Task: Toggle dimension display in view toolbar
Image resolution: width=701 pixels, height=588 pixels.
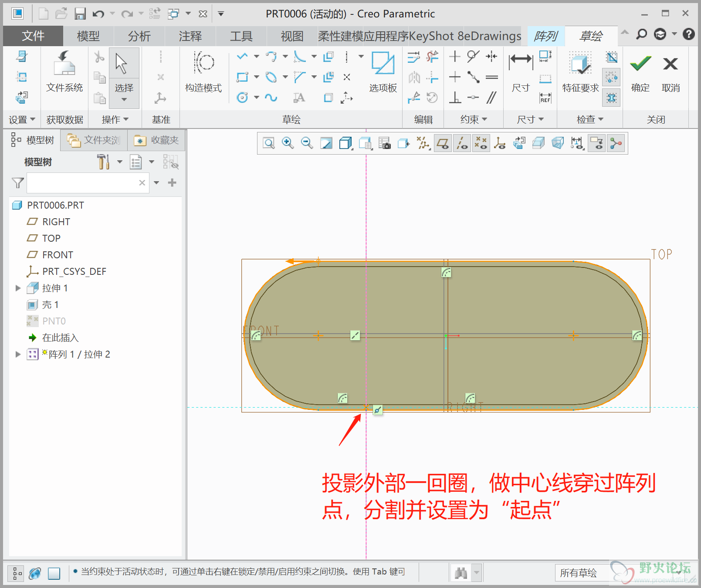Action: (577, 143)
